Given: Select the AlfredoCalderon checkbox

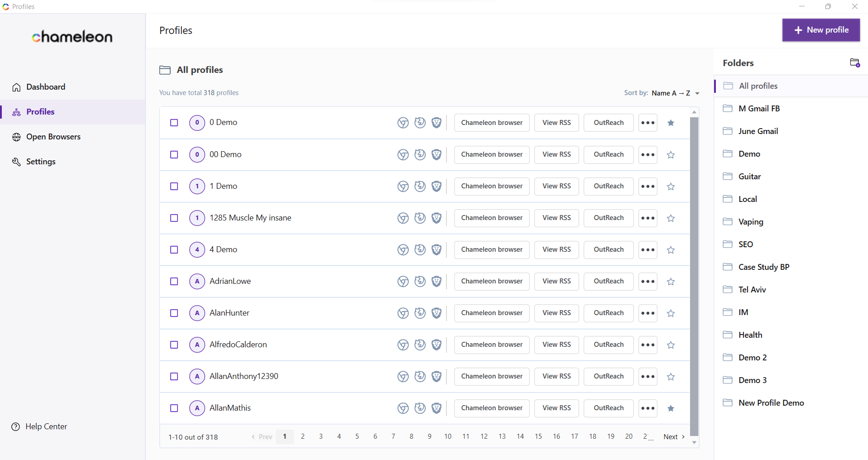Looking at the screenshot, I should 174,345.
